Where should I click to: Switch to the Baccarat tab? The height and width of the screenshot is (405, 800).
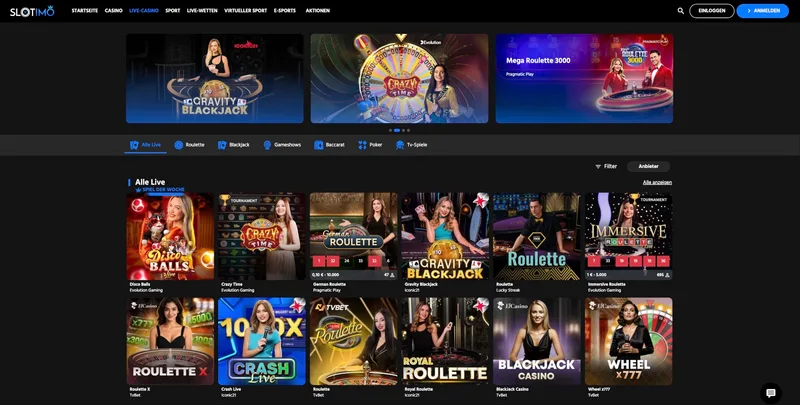click(x=330, y=145)
